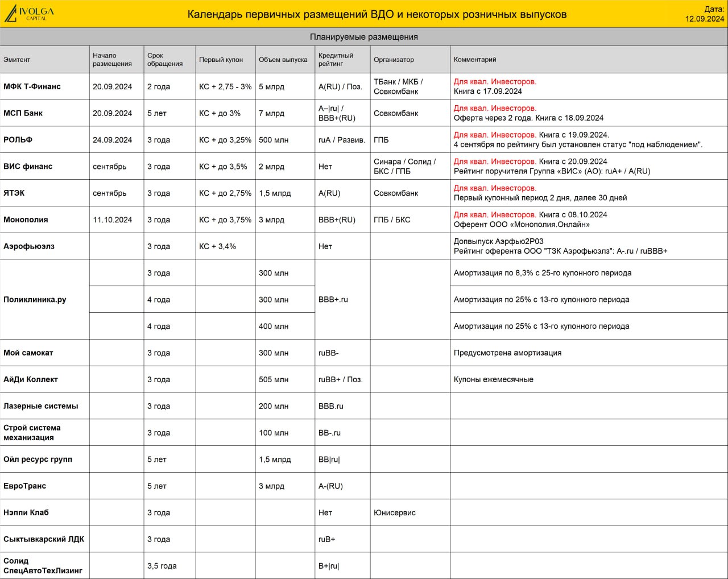This screenshot has width=728, height=579.
Task: Click organizer 'Юнисервис'
Action: click(394, 512)
